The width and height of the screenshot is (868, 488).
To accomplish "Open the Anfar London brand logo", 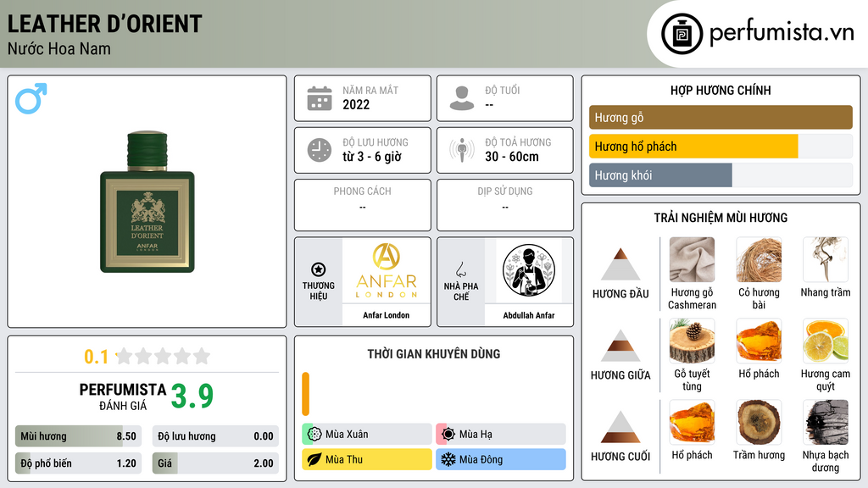I will click(x=387, y=270).
